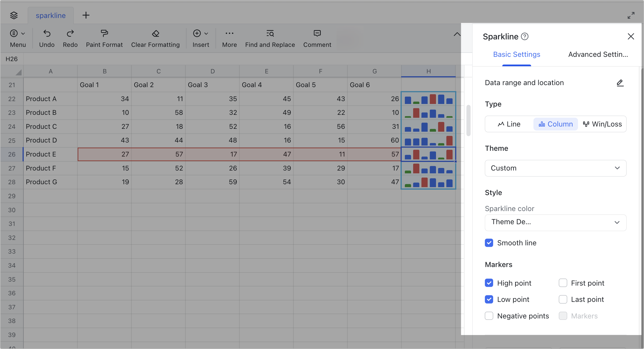The image size is (644, 349).
Task: Edit the data range and location
Action: [620, 83]
